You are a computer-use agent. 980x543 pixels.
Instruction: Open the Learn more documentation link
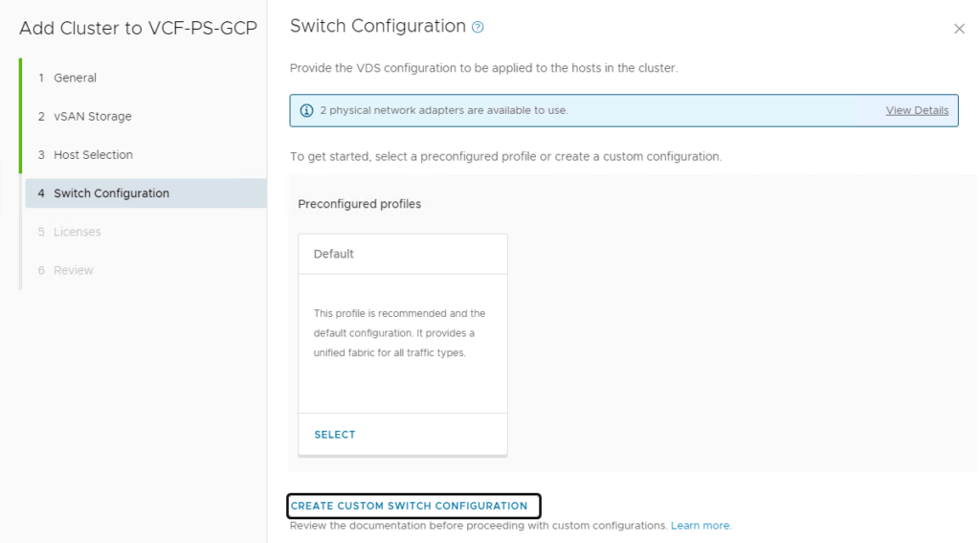(701, 526)
